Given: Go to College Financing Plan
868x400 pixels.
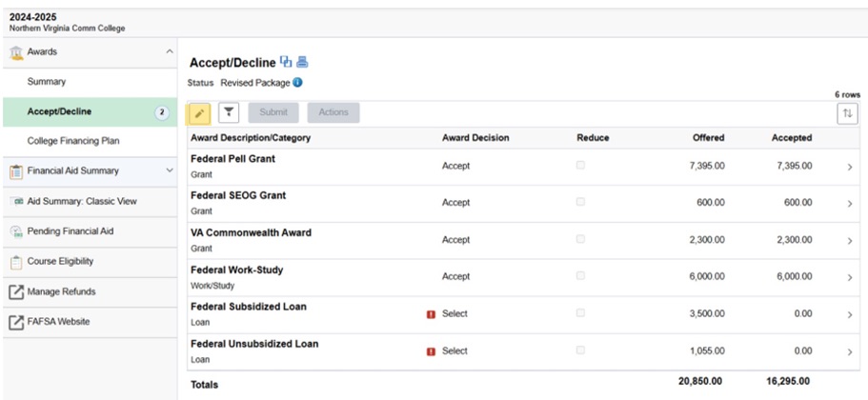Looking at the screenshot, I should click(73, 141).
